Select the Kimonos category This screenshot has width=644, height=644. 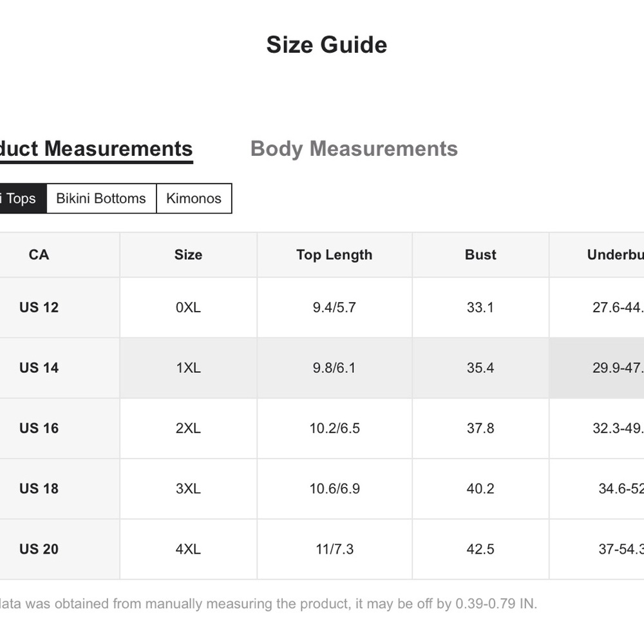pos(194,198)
